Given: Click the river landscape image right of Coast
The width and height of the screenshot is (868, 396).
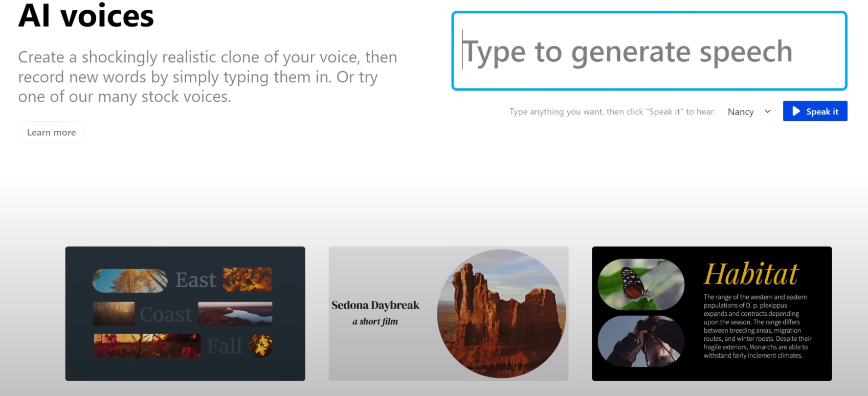Looking at the screenshot, I should click(x=235, y=314).
